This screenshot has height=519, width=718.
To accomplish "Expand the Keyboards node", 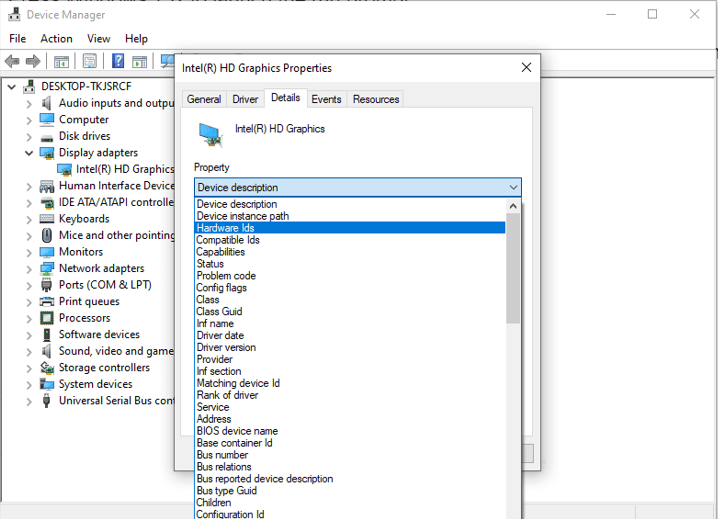I will tap(29, 219).
